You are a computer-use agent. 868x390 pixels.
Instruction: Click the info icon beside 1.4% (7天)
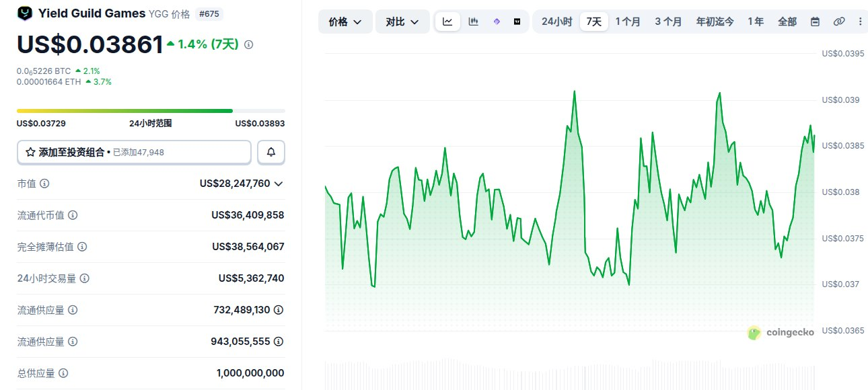coord(248,44)
